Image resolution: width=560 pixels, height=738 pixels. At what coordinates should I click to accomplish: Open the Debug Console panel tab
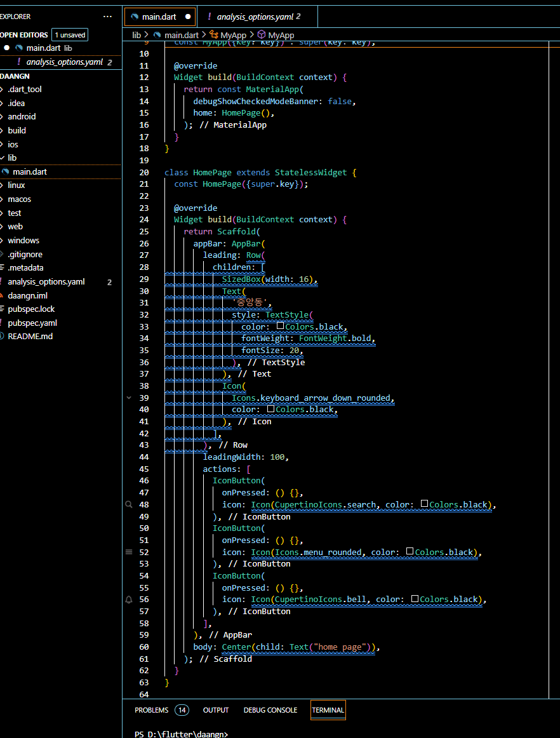click(x=270, y=710)
